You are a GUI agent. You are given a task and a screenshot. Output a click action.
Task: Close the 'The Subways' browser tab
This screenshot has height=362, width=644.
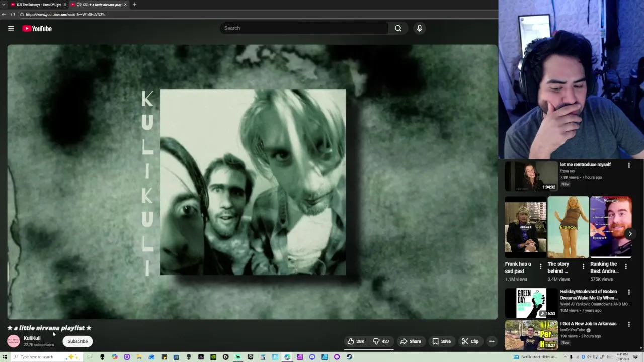(65, 5)
